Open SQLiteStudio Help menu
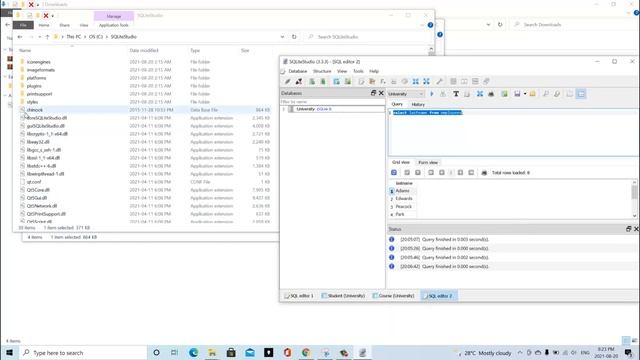The height and width of the screenshot is (360, 640). 374,71
